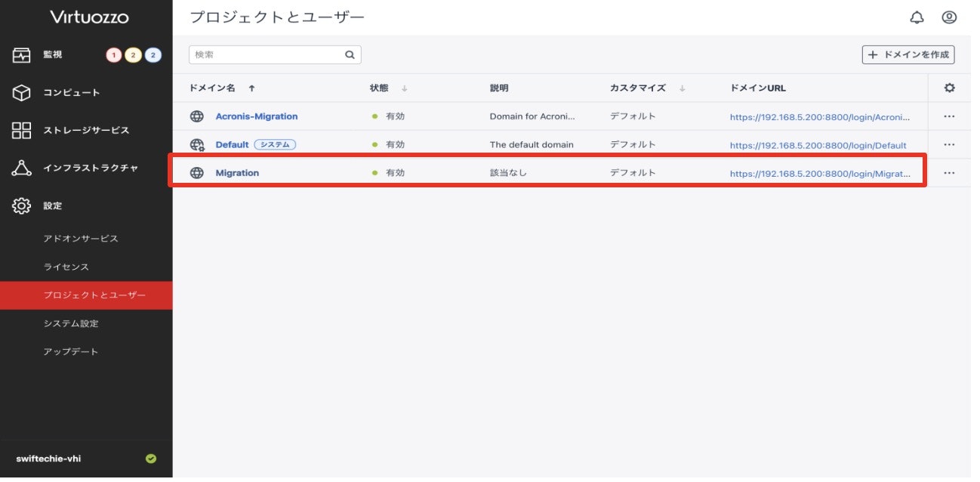
Task: Open the Migration domain link
Action: 237,173
